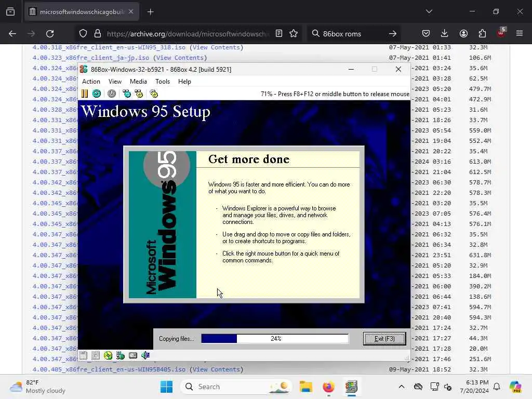Open Pocket save icon

pos(426,34)
